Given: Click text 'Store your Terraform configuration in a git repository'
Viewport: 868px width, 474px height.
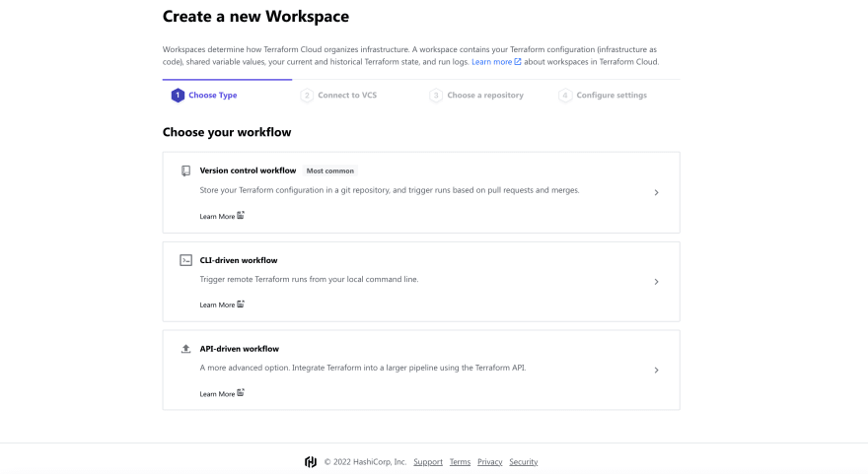Looking at the screenshot, I should coord(295,190).
